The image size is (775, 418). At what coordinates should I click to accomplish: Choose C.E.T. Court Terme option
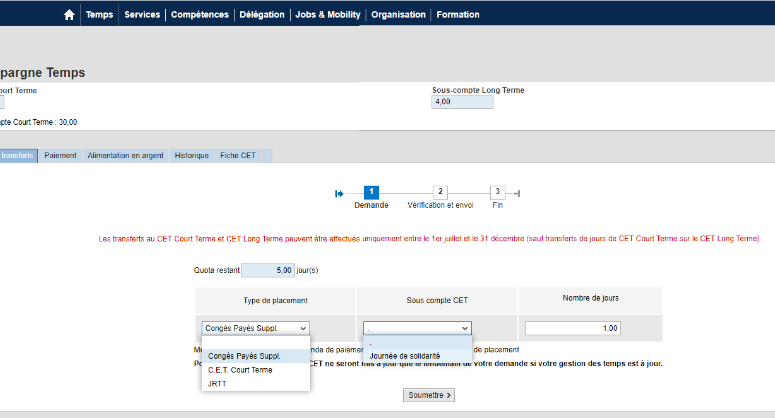238,370
